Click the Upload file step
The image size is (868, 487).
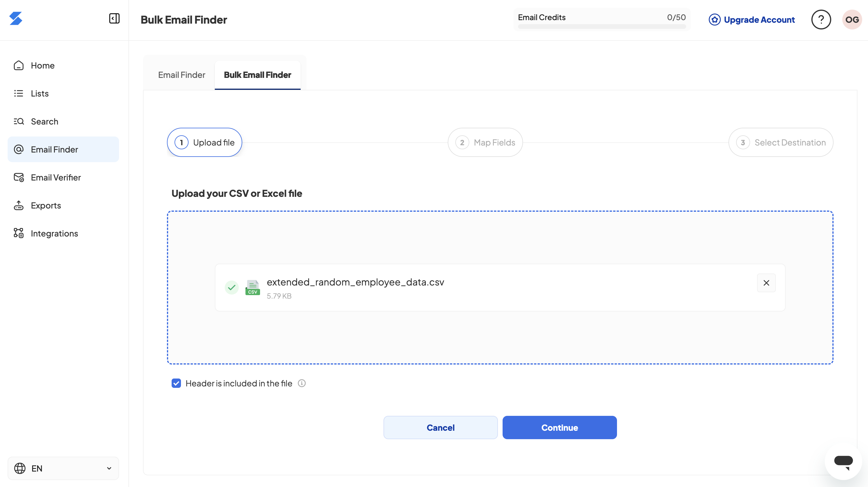tap(205, 142)
